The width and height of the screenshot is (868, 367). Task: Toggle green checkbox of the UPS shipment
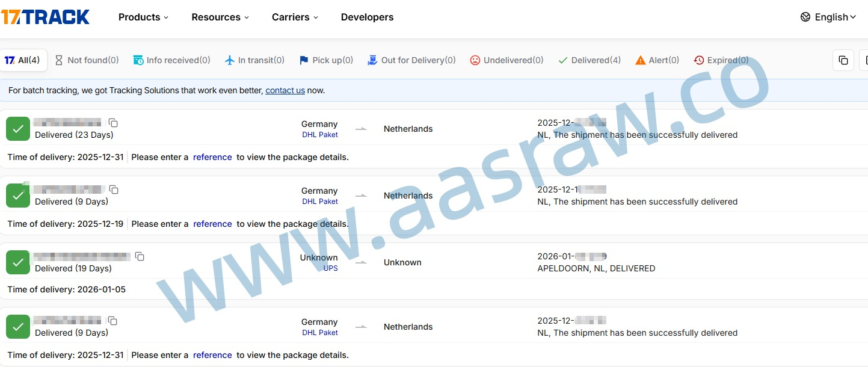coord(18,262)
